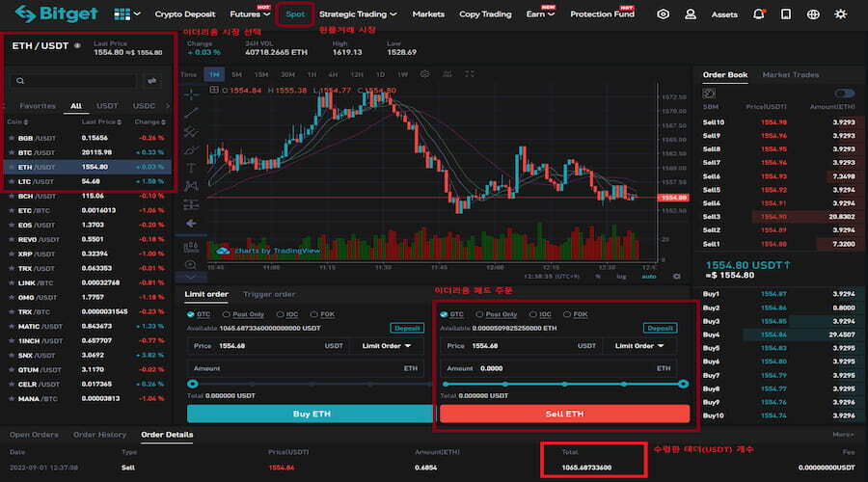
Task: Switch to Market Trades tab
Action: pyautogui.click(x=791, y=74)
